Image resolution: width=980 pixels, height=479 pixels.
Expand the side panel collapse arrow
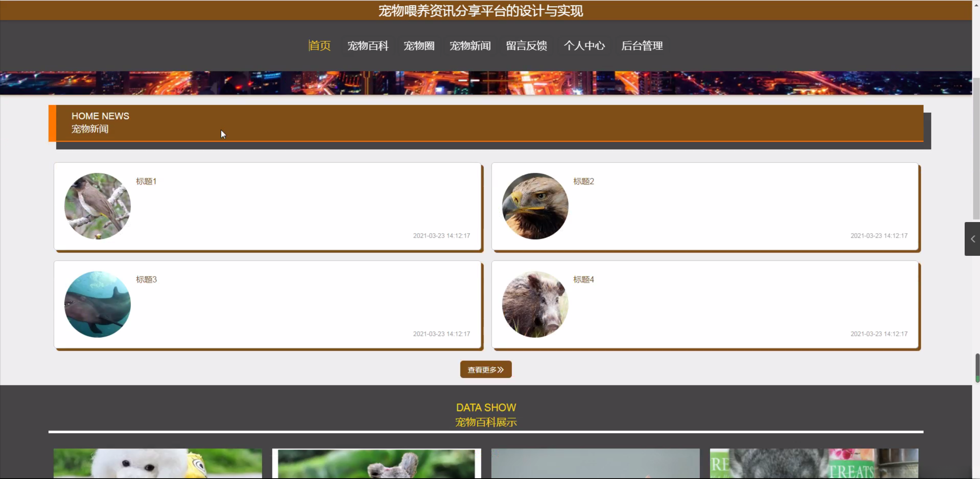(972, 239)
